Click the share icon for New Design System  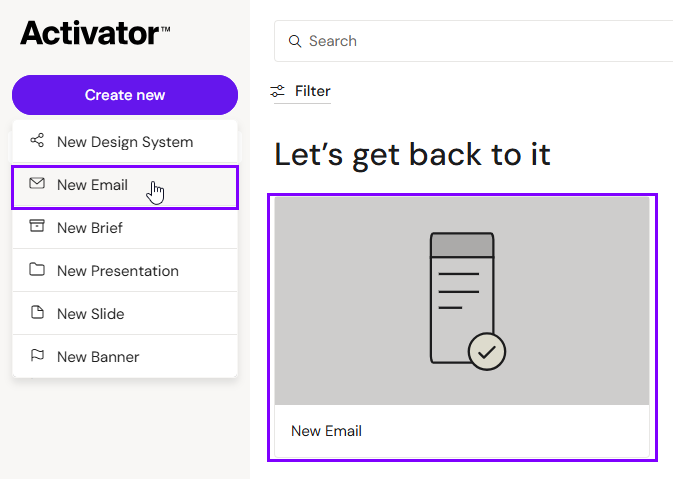pos(37,140)
